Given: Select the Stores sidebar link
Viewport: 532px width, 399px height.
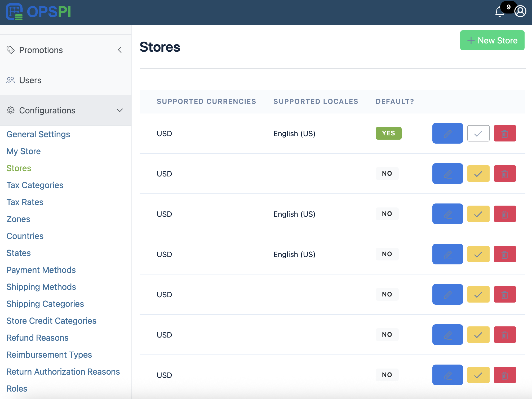Looking at the screenshot, I should [19, 168].
